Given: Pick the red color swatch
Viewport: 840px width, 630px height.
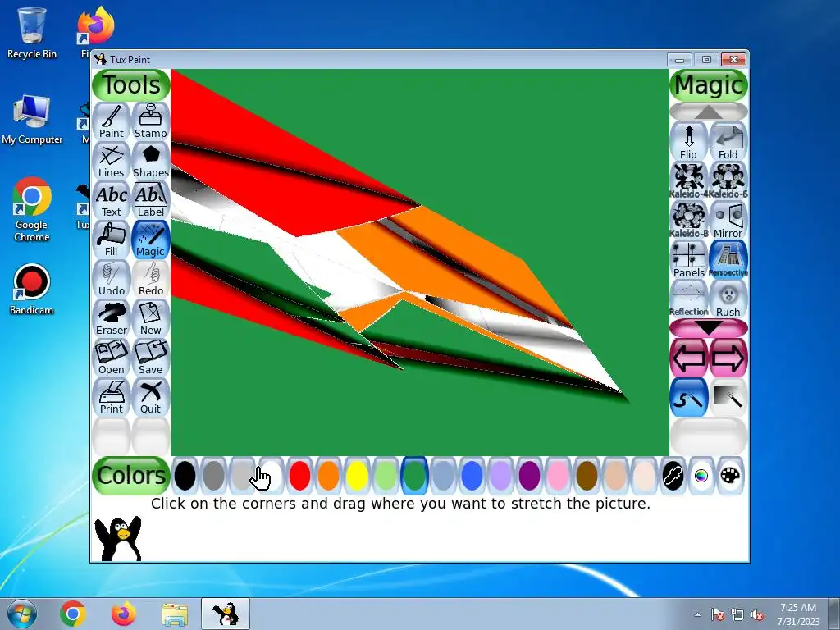Looking at the screenshot, I should (299, 476).
